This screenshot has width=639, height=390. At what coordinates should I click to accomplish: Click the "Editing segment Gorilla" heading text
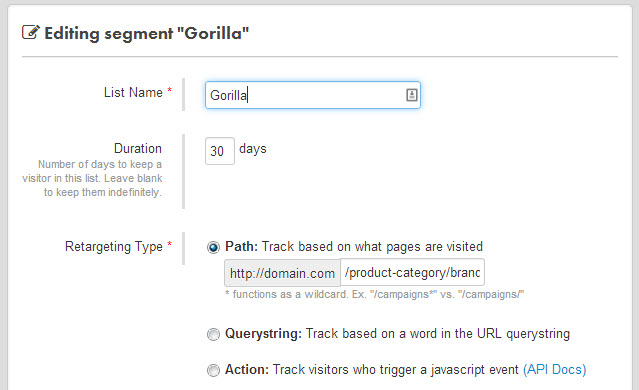pos(147,33)
